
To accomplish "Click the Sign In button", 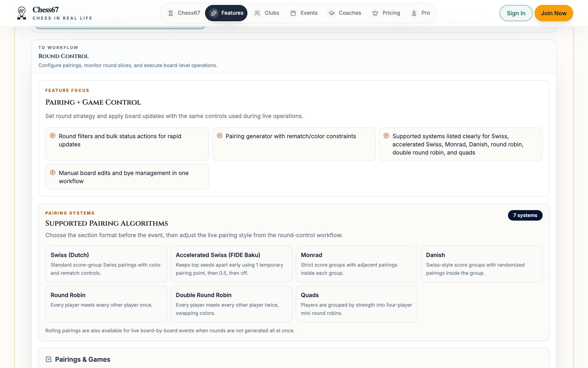I will pyautogui.click(x=516, y=13).
